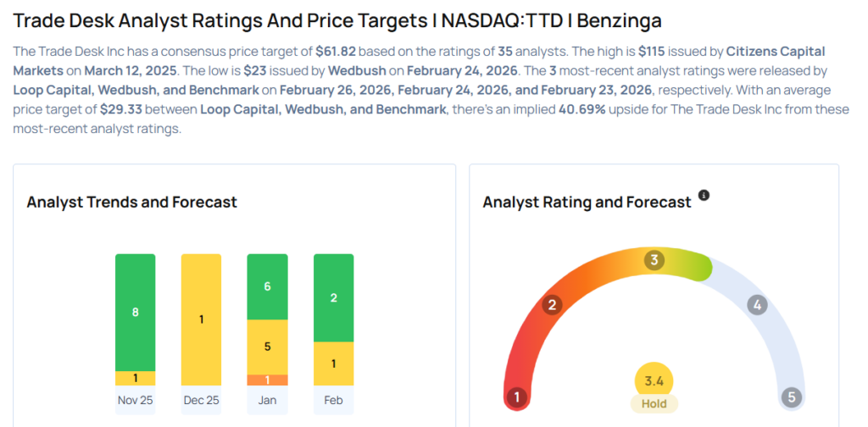This screenshot has width=868, height=427.
Task: Click gauge marker number 4
Action: pos(757,305)
